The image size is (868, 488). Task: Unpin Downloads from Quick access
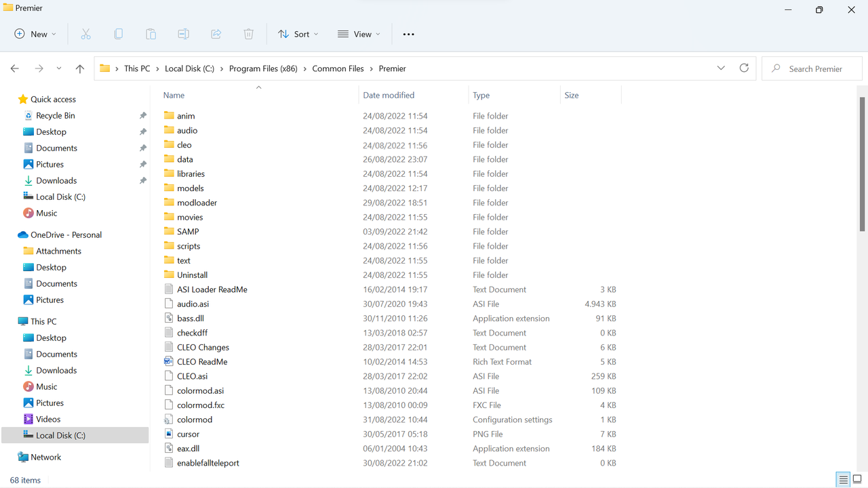click(x=142, y=181)
